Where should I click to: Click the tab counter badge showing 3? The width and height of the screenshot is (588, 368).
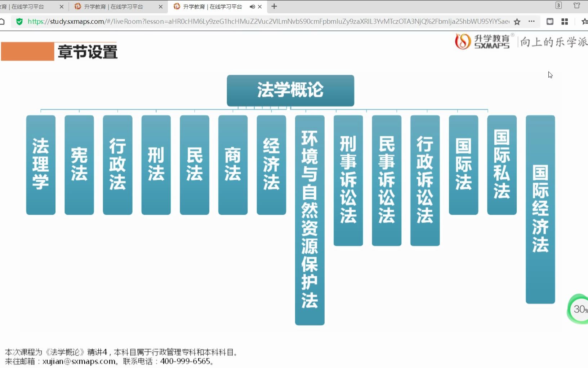(558, 5)
